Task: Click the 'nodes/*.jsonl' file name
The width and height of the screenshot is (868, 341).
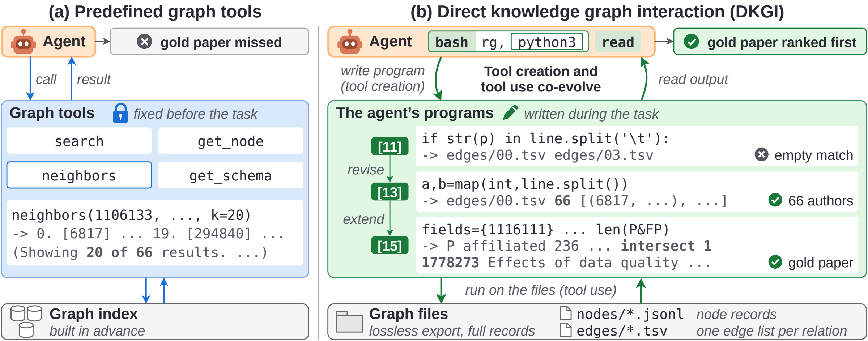Action: click(x=630, y=314)
